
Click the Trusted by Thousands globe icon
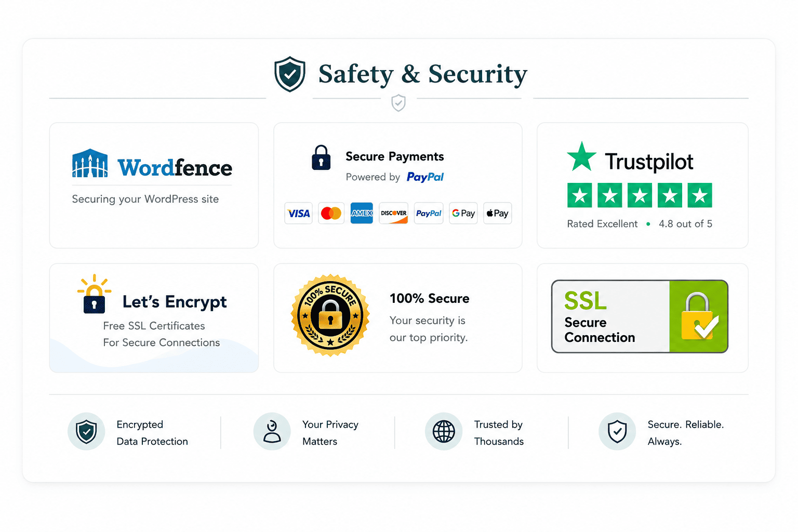point(444,431)
